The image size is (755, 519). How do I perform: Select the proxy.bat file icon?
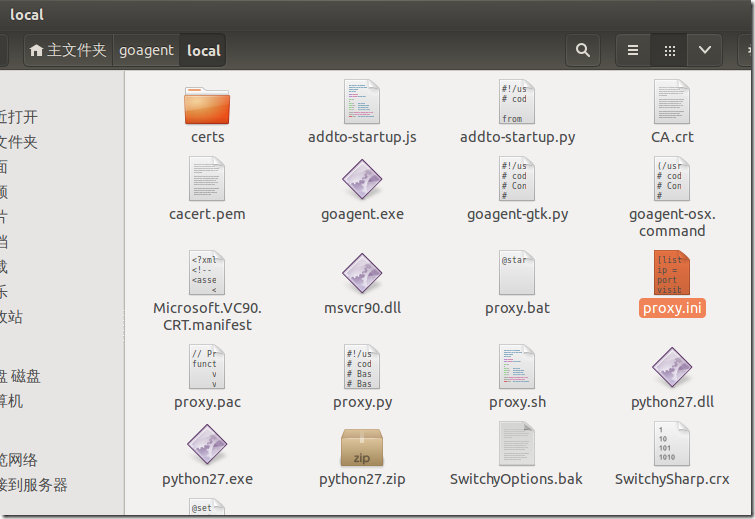517,272
